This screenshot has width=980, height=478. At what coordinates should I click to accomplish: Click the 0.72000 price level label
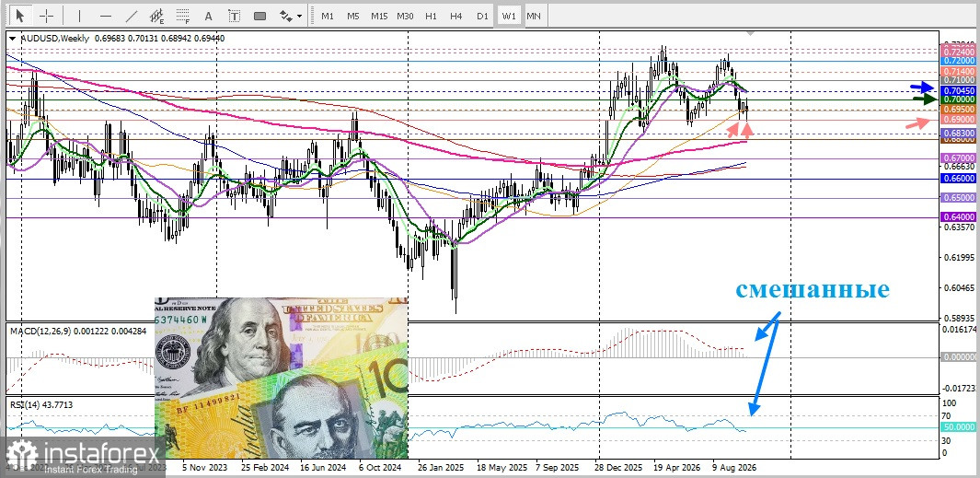[x=958, y=61]
